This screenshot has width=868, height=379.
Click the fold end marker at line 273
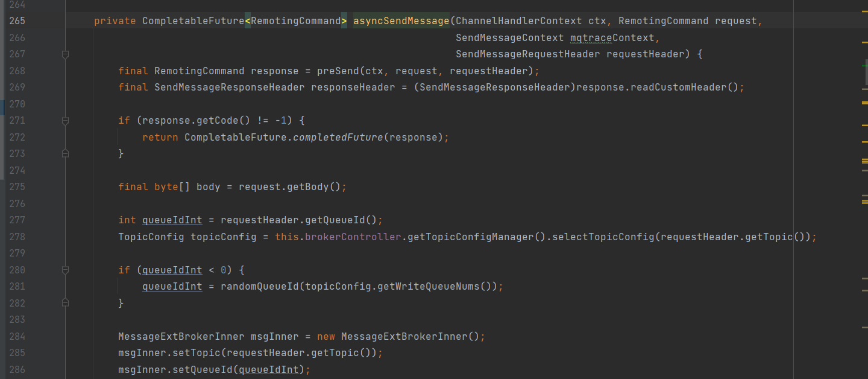click(65, 154)
